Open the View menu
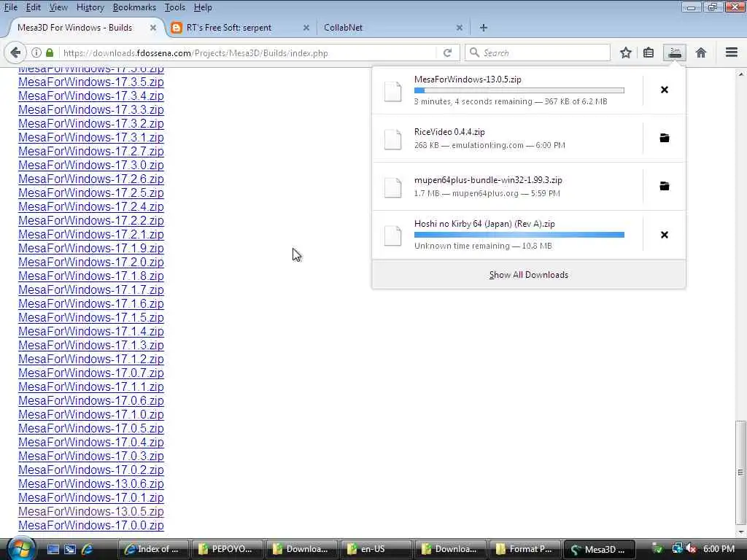 (x=58, y=7)
